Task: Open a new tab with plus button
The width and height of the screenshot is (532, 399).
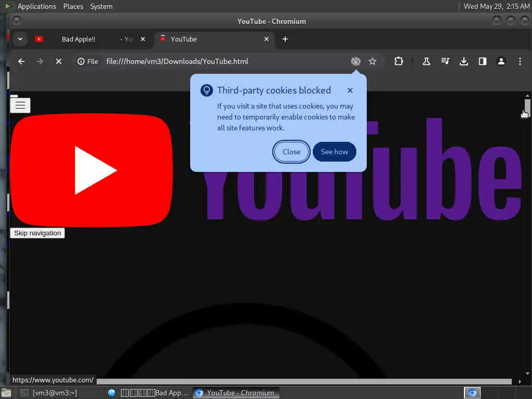Action: click(285, 39)
